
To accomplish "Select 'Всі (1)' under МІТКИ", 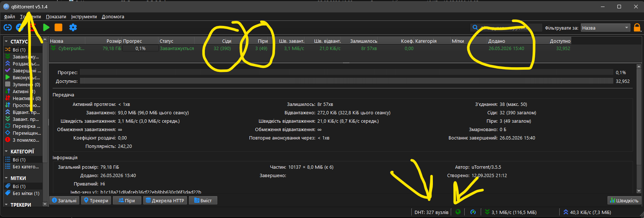I will click(23, 186).
